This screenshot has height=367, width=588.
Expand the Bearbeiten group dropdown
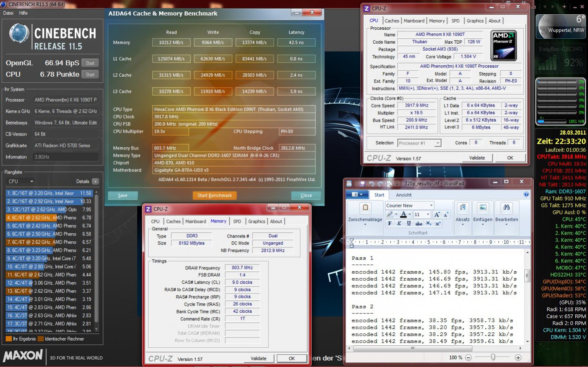click(506, 224)
